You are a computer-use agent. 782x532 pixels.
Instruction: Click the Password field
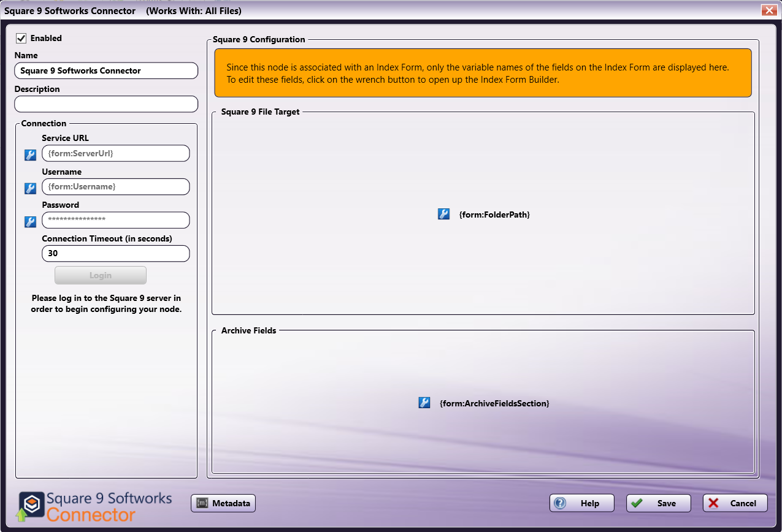tap(116, 220)
